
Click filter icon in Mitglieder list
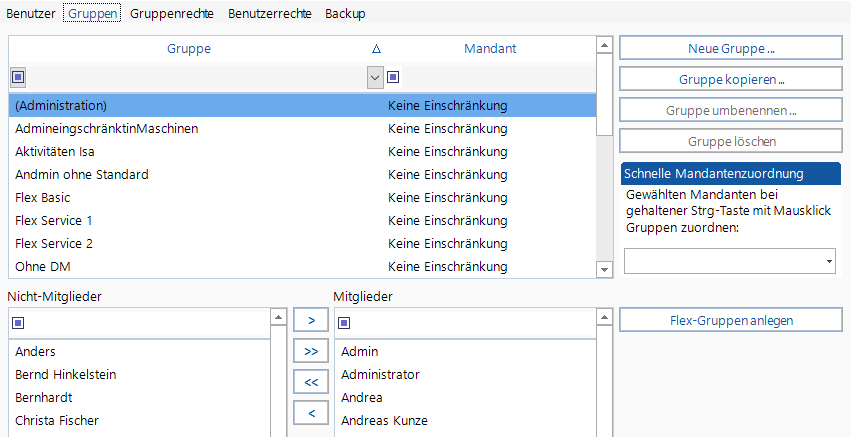pyautogui.click(x=344, y=323)
